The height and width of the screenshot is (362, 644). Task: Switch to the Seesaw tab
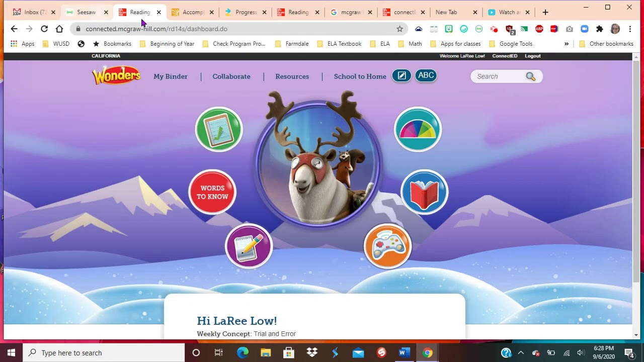click(x=87, y=12)
